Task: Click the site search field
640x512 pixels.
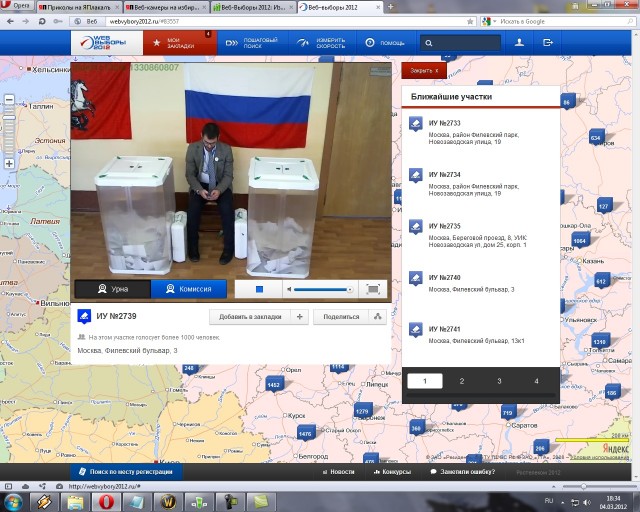Action: pyautogui.click(x=460, y=43)
